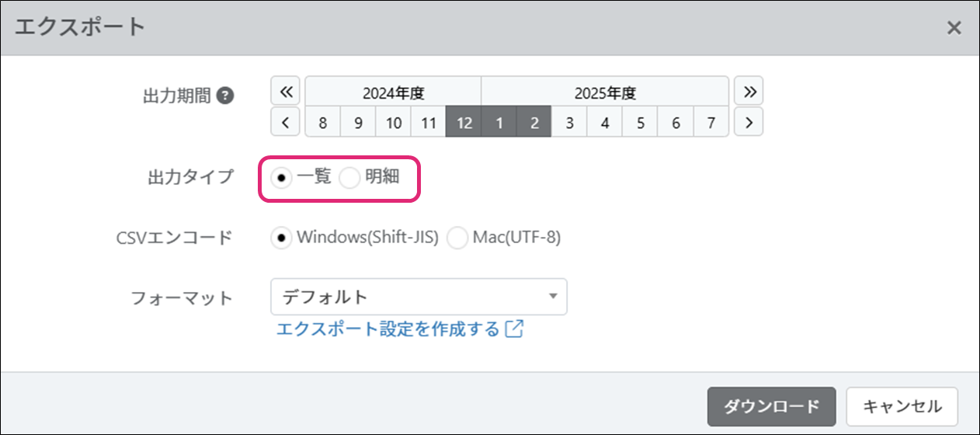Choose Mac(UTF-8) encoding
This screenshot has height=435, width=980.
point(457,238)
